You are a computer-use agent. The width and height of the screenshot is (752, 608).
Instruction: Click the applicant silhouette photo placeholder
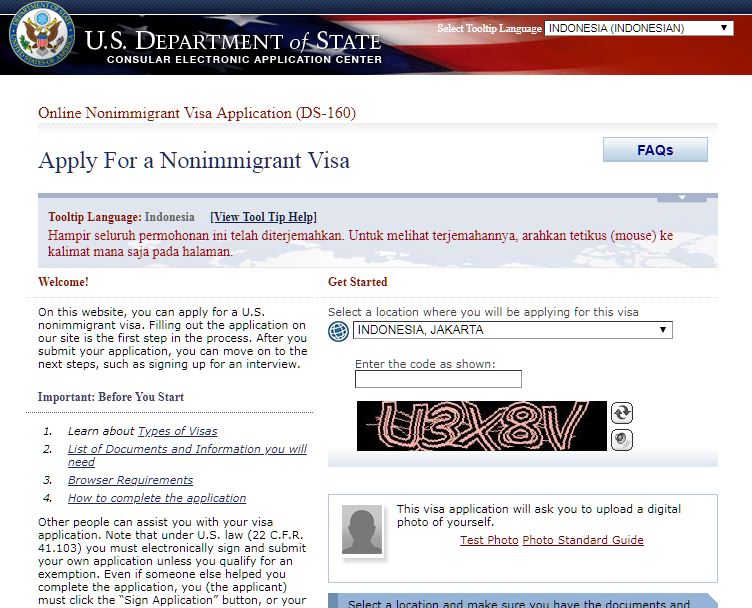362,529
